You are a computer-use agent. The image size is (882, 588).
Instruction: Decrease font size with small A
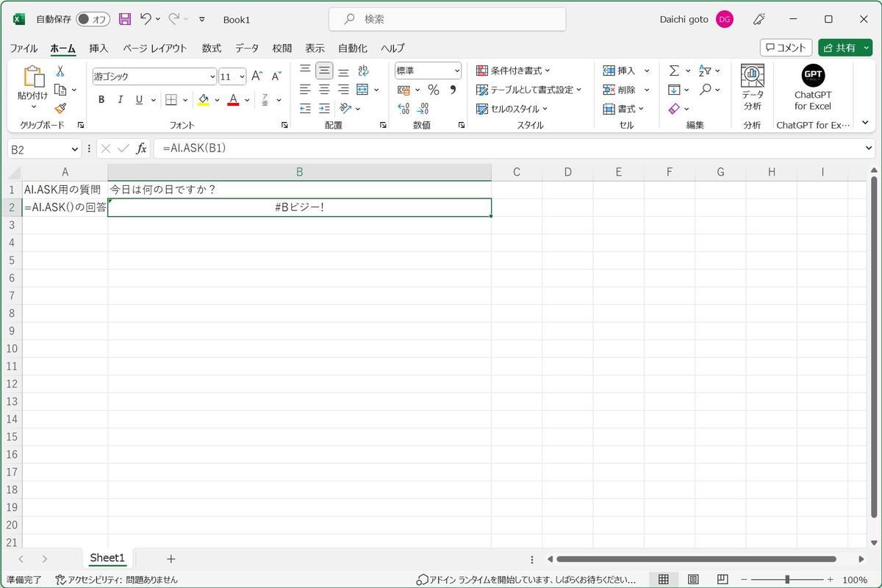pos(276,76)
